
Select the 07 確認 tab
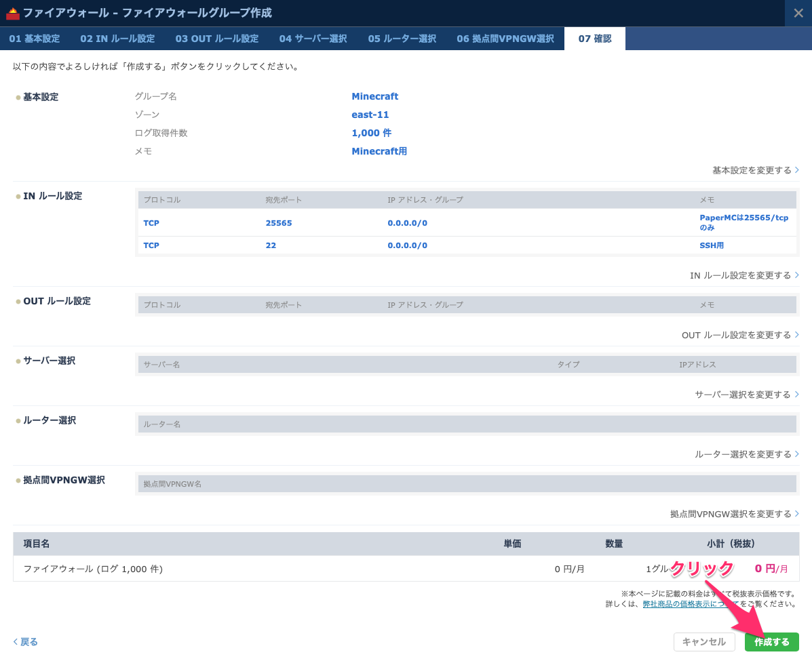tap(594, 39)
